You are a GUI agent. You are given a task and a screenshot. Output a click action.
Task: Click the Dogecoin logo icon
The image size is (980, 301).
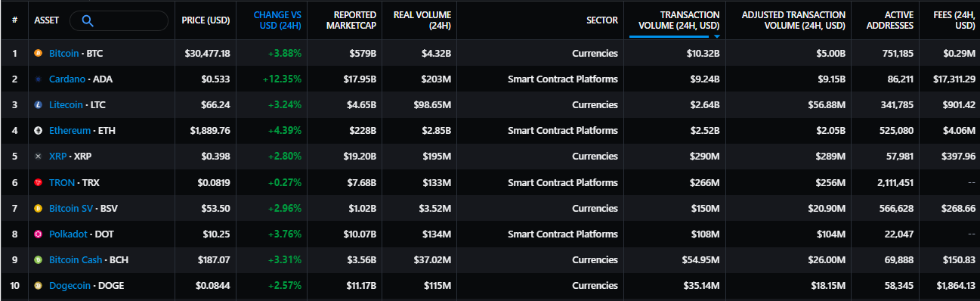[x=39, y=285]
